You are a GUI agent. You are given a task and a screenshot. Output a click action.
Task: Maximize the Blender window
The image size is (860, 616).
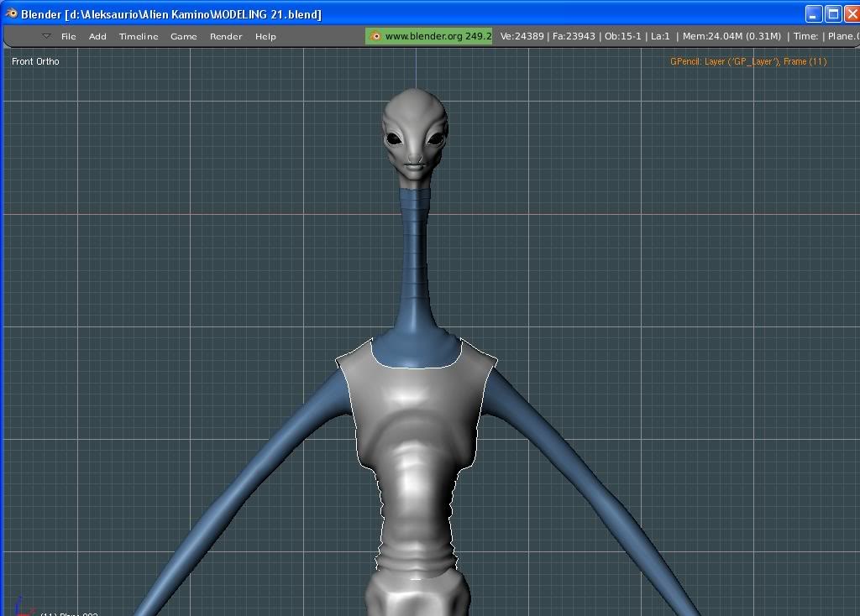click(833, 13)
